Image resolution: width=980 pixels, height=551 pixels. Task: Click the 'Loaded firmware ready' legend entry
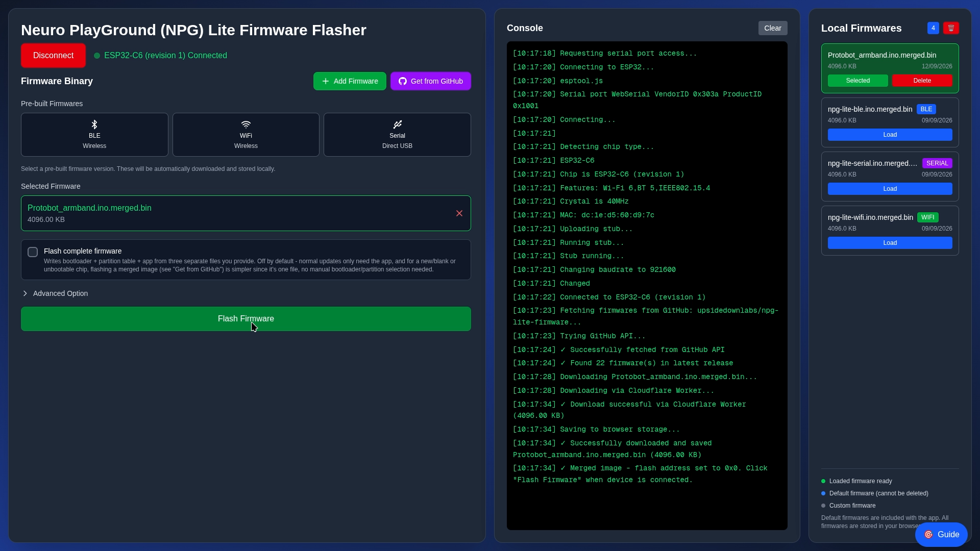click(x=856, y=481)
